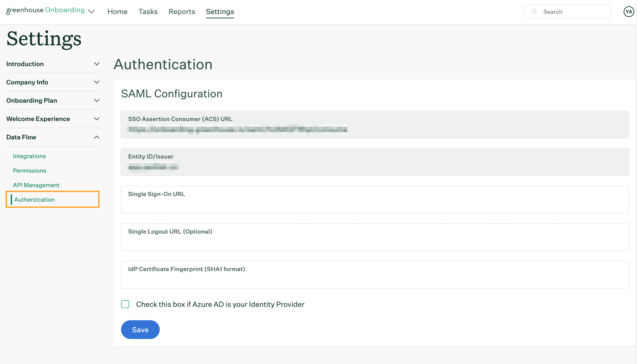Collapse the Data Flow section chevron
This screenshot has width=637, height=364.
(97, 137)
